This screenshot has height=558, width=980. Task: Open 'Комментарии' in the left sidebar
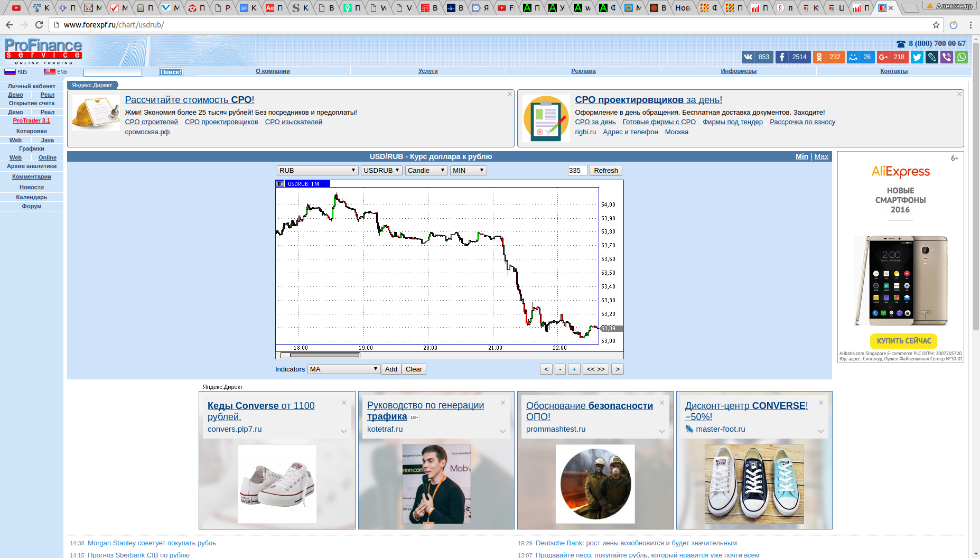pos(32,176)
